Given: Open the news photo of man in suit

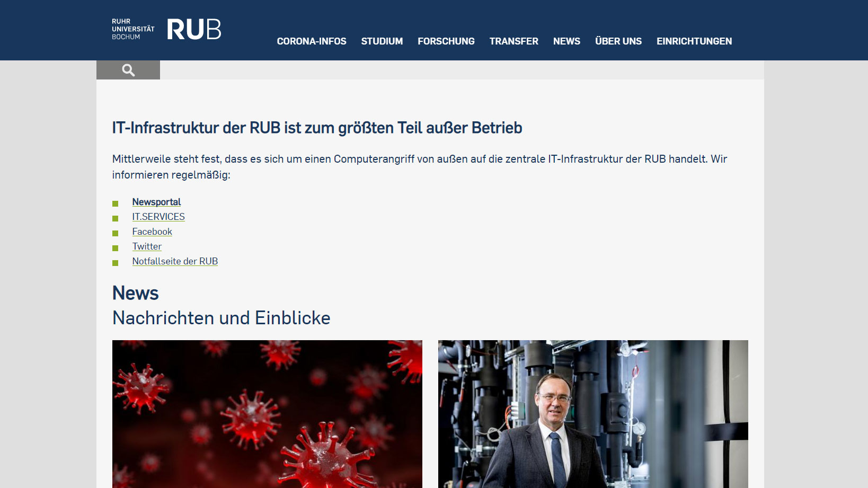Looking at the screenshot, I should [593, 414].
